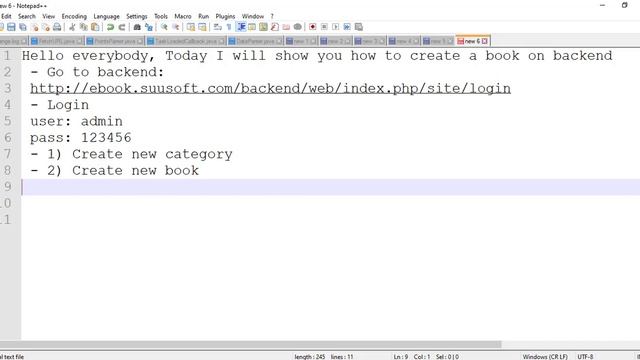Switch to the DataParser.java tab
The height and width of the screenshot is (360, 640).
[255, 41]
